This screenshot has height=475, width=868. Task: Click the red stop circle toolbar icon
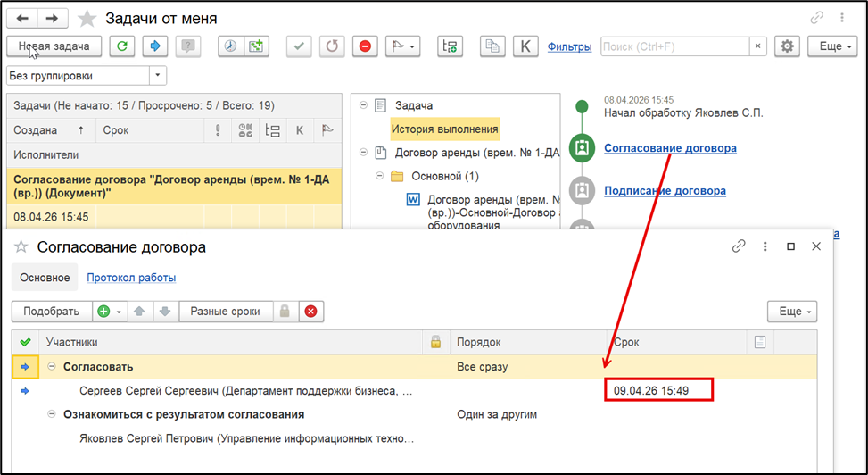click(x=365, y=46)
